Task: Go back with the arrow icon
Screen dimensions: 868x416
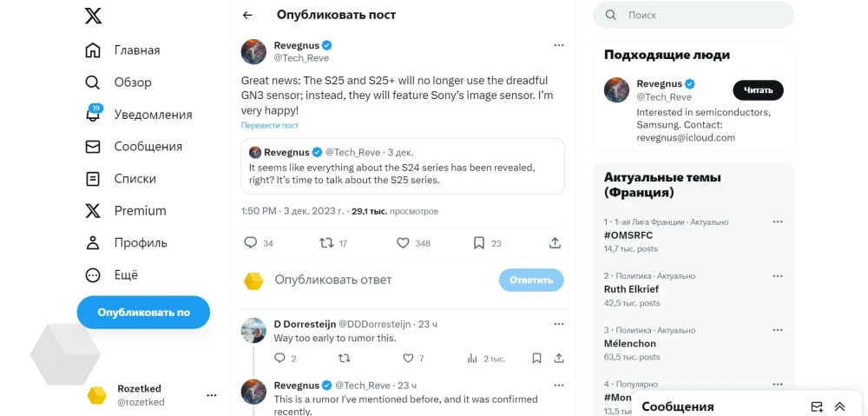Action: 248,15
